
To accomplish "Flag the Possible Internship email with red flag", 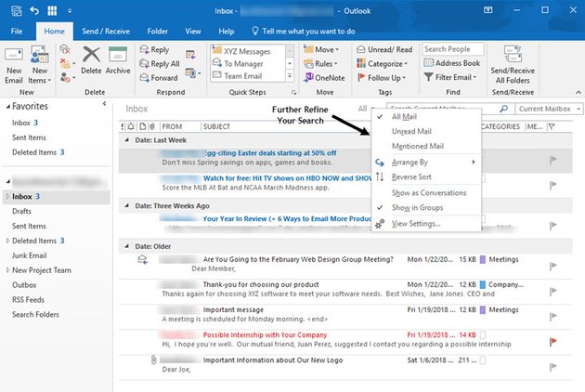I will [554, 339].
